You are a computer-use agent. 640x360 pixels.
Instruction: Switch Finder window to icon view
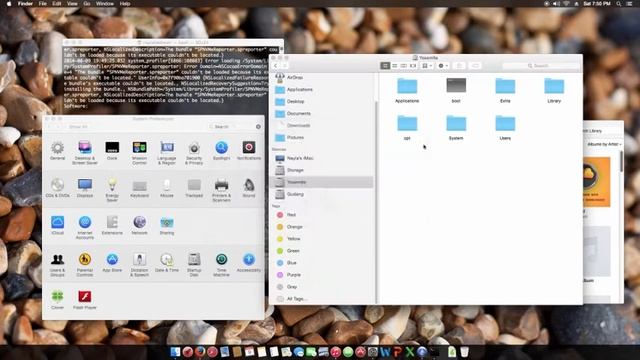tap(385, 65)
